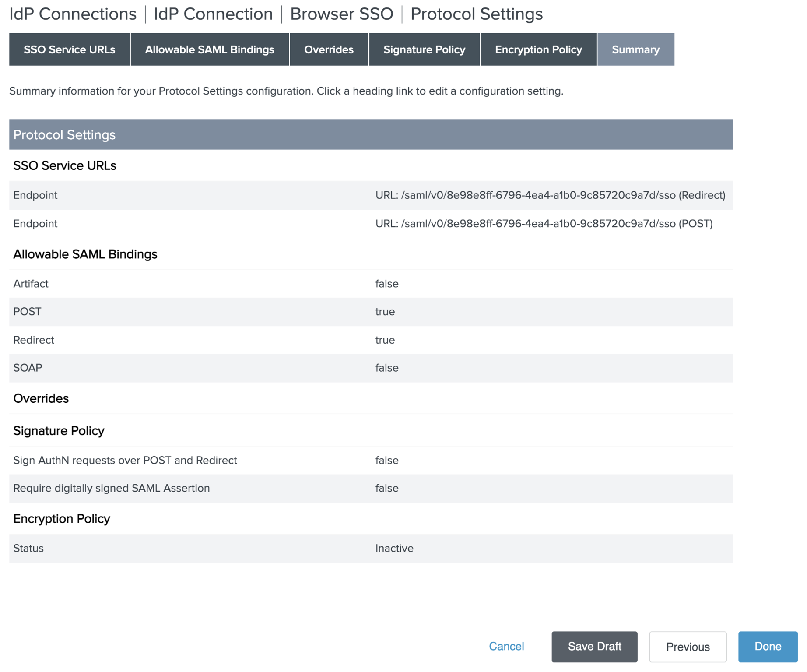
Task: Click the Require digitally signed SAML Assertion row
Action: [371, 488]
